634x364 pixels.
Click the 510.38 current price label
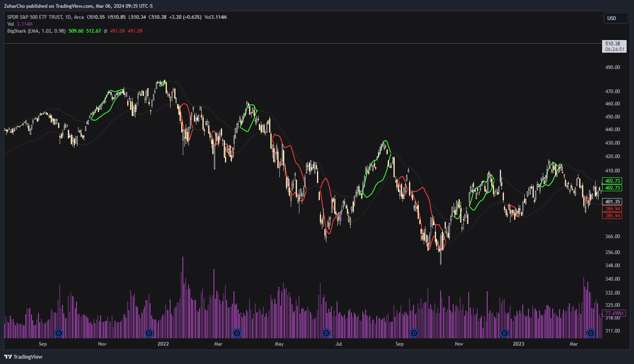613,44
